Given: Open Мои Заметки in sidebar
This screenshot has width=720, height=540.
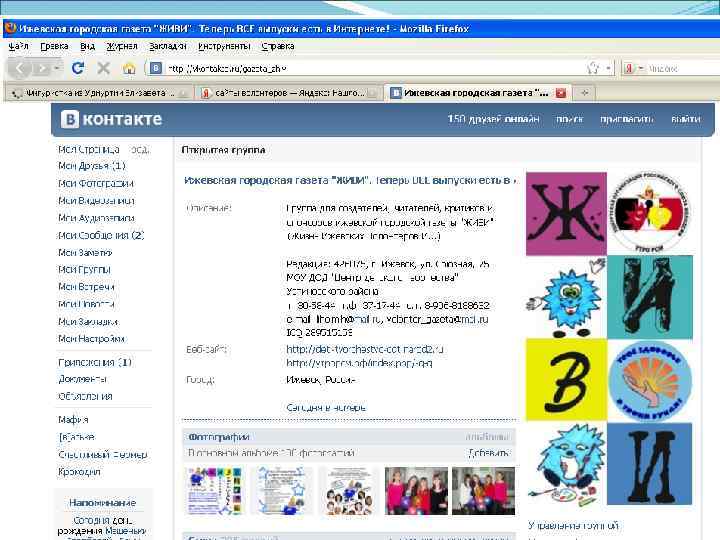Looking at the screenshot, I should (85, 253).
